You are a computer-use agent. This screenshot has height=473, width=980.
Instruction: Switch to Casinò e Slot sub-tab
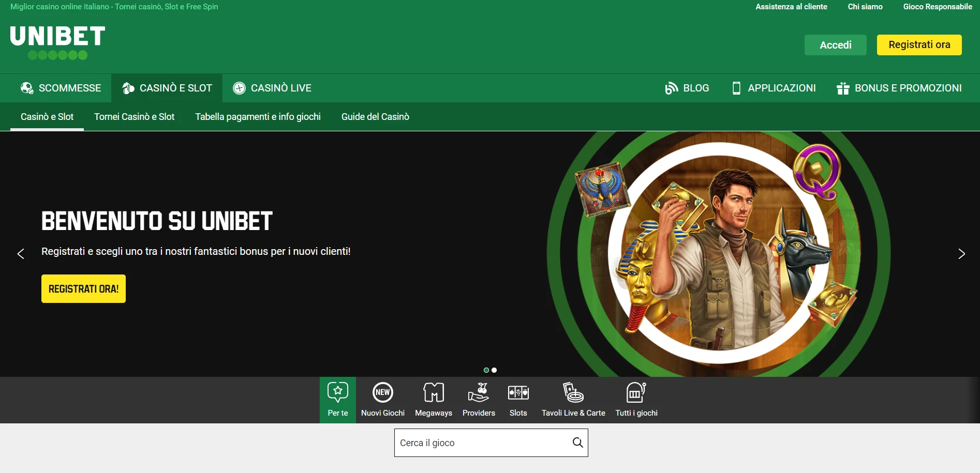click(x=47, y=117)
